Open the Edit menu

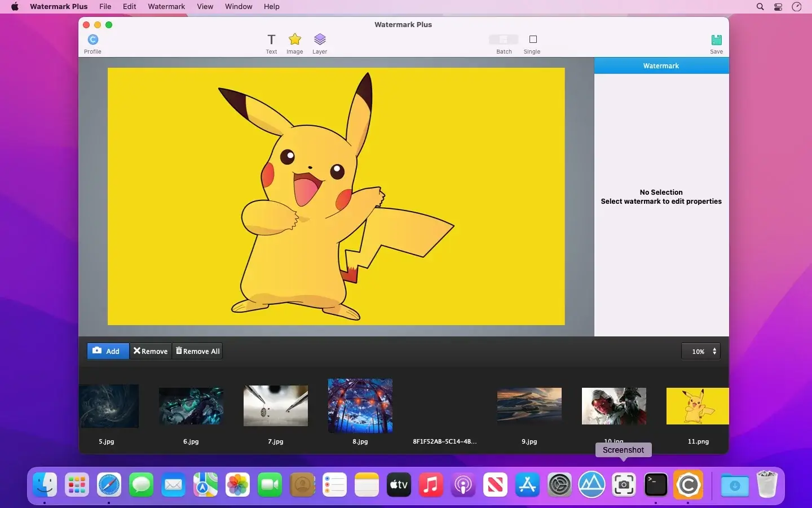pos(130,7)
